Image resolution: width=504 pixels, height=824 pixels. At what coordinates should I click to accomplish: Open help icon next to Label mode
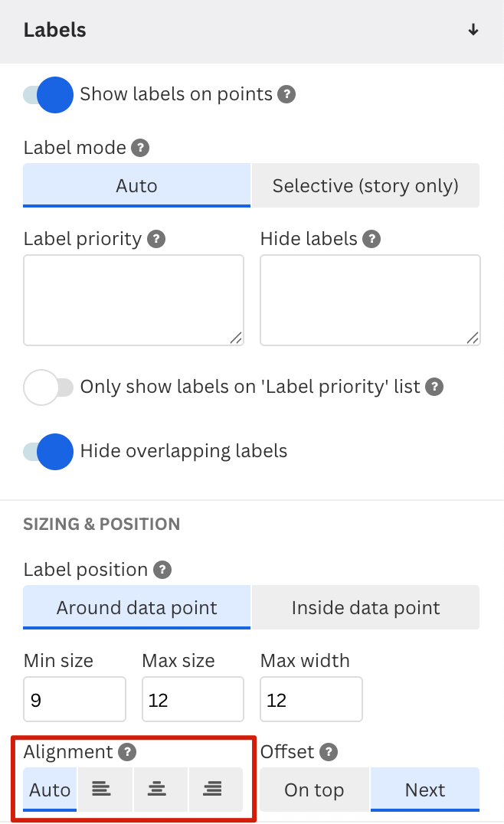[140, 148]
